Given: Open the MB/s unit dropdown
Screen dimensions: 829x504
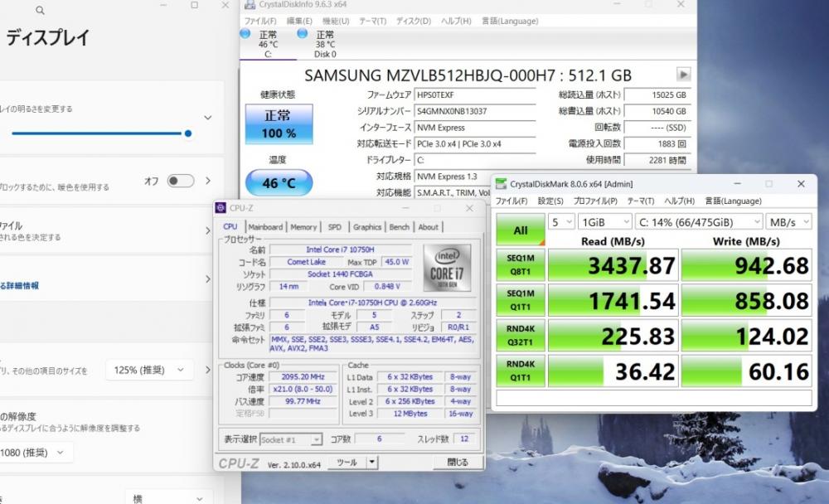Looking at the screenshot, I should pos(788,222).
